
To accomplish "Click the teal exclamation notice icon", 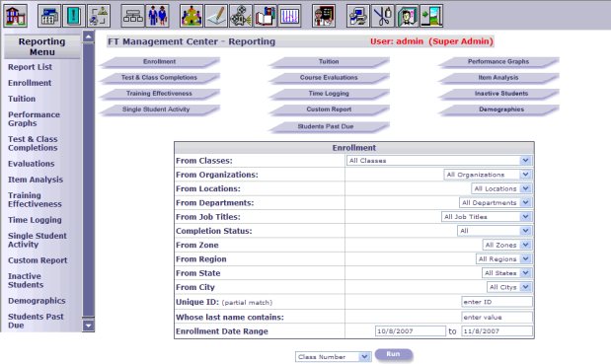I will pyautogui.click(x=74, y=16).
